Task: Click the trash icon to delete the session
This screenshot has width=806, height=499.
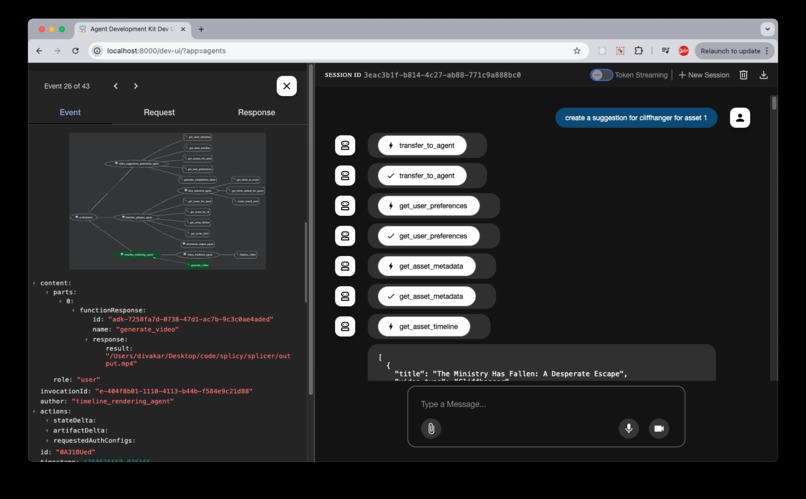Action: pyautogui.click(x=743, y=75)
